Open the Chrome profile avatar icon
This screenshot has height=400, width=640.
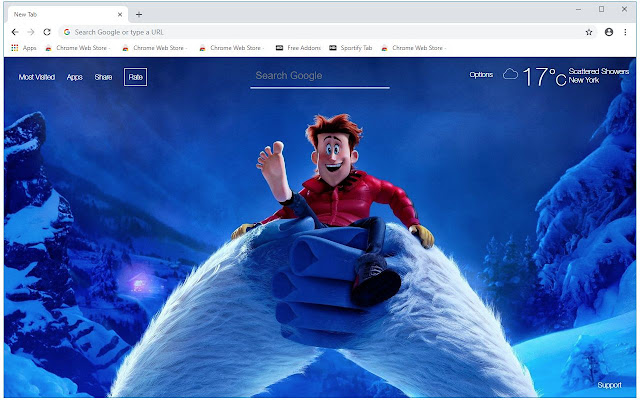pos(609,32)
